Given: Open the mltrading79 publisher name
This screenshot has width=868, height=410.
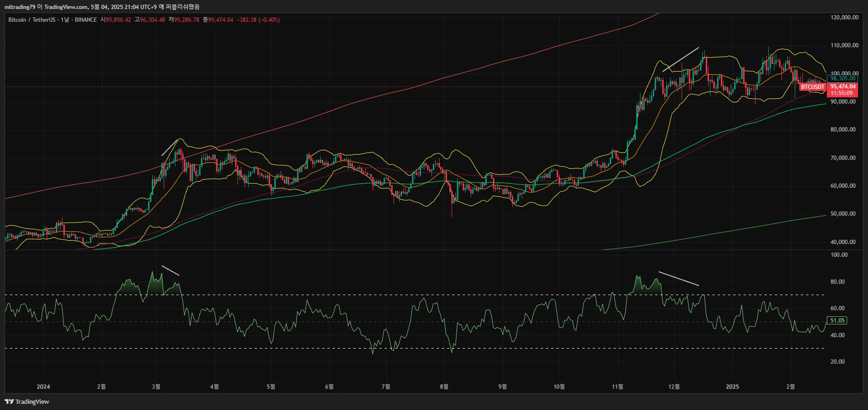Looking at the screenshot, I should [20, 7].
